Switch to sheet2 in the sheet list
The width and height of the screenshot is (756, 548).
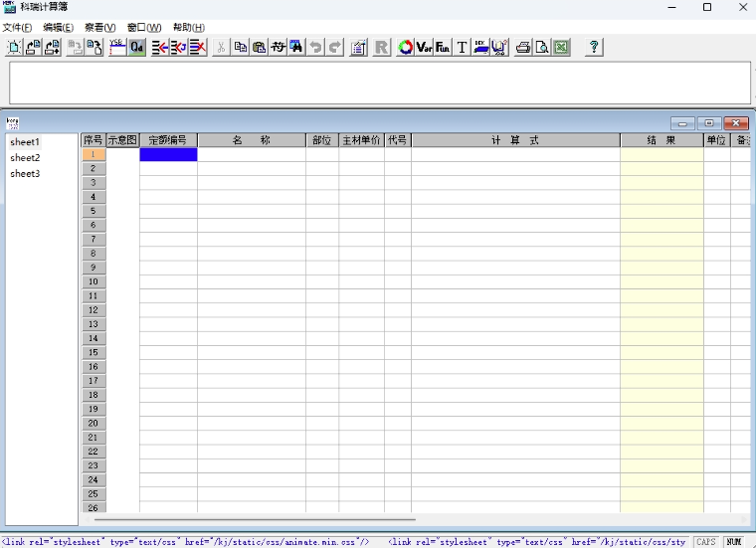click(25, 158)
